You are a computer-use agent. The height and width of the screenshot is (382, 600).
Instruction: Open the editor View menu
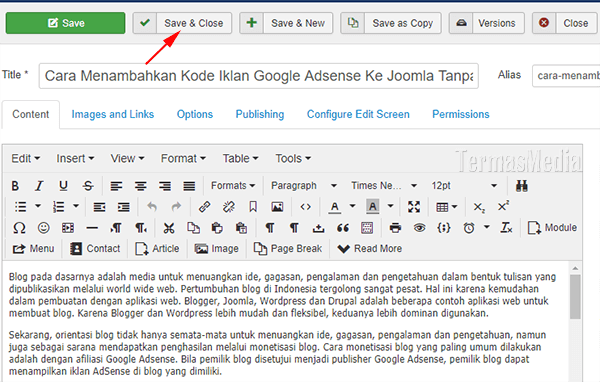[x=127, y=158]
